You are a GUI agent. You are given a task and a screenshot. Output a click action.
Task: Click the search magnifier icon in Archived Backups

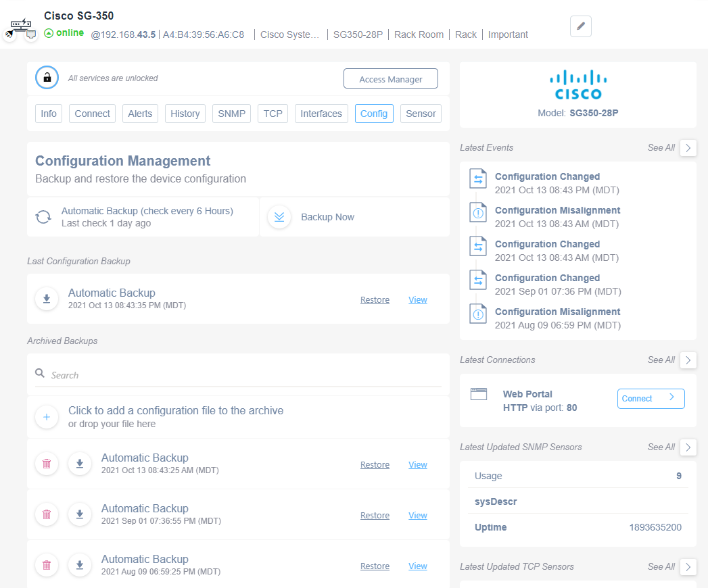[40, 373]
